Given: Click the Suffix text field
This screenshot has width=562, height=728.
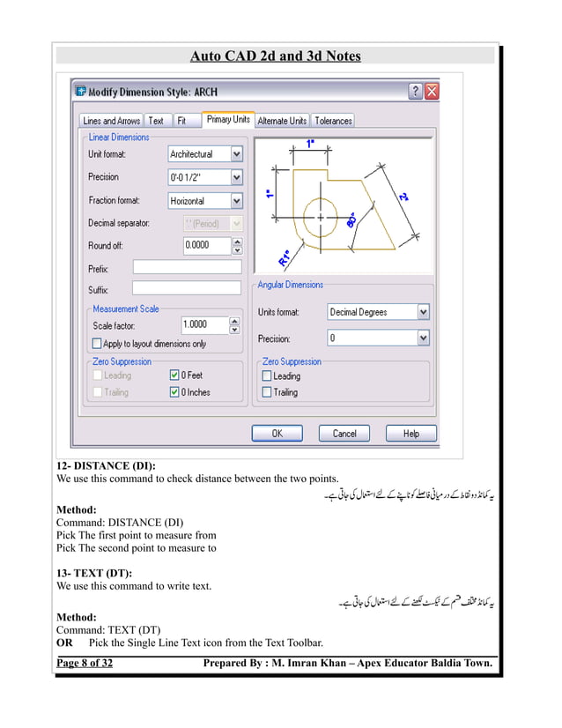Looking at the screenshot, I should 187,288.
